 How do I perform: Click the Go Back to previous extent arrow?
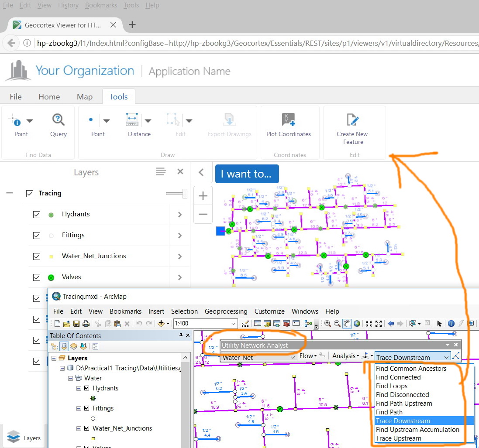[391, 324]
